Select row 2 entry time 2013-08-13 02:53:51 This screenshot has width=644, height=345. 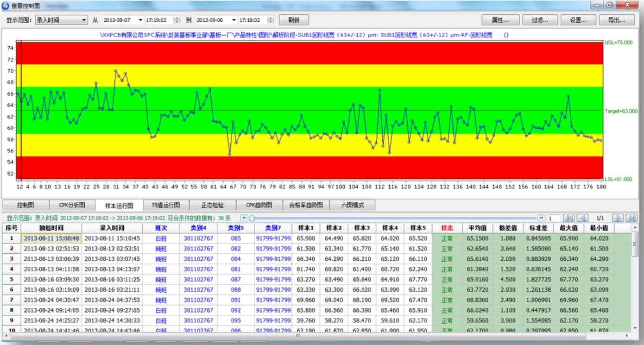112,249
